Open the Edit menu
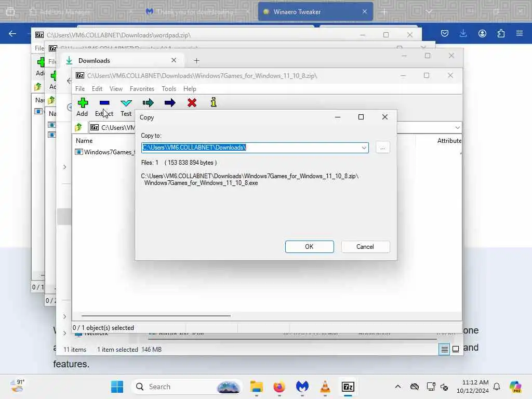The image size is (532, 399). 97,89
